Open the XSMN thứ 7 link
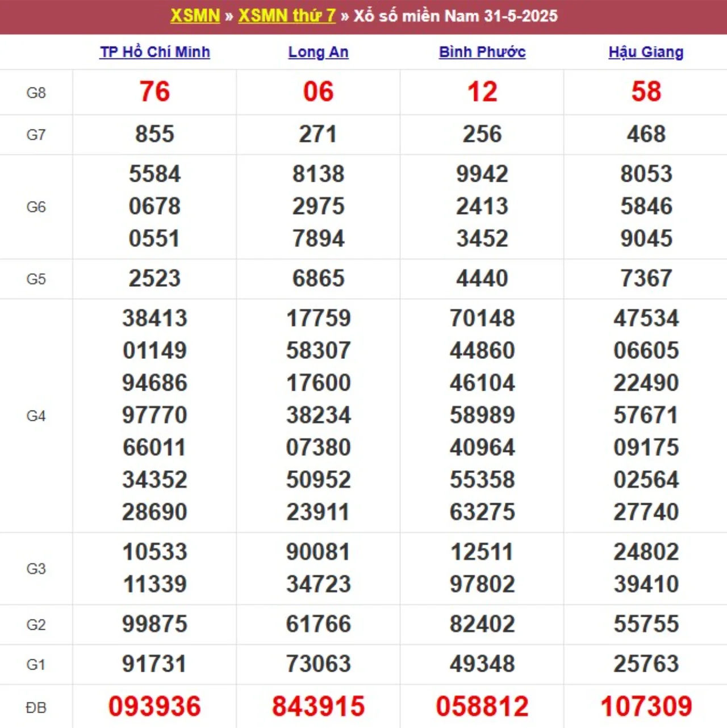 (x=287, y=16)
